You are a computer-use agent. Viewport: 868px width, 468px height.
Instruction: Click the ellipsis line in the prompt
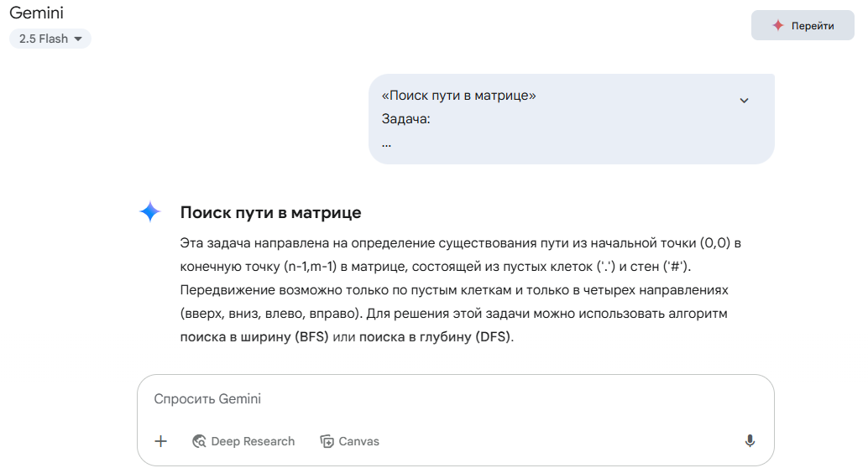386,145
